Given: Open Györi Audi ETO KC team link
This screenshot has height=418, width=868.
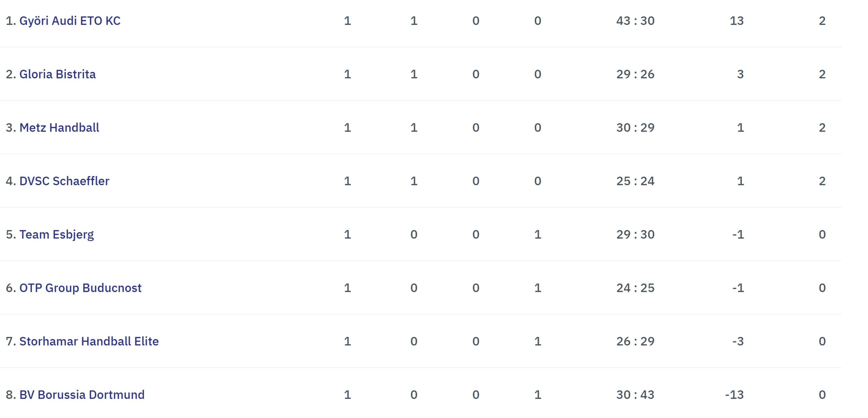Looking at the screenshot, I should point(70,21).
